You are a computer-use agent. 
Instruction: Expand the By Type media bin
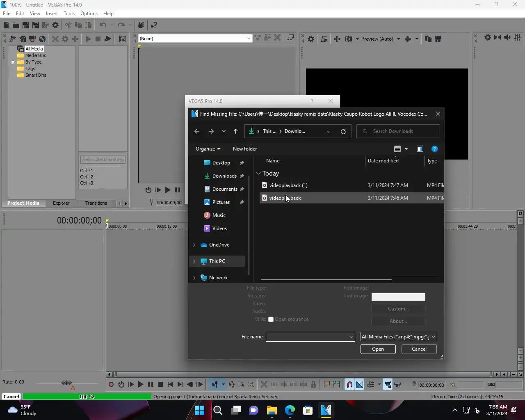coord(13,62)
